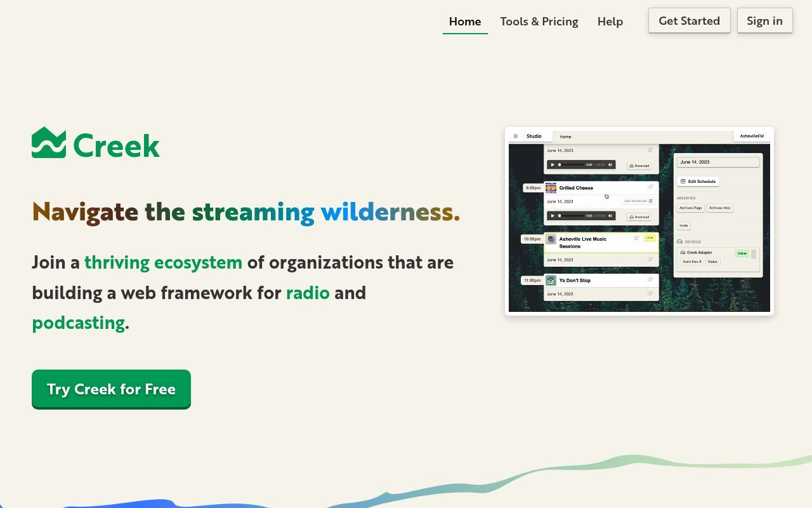Click Try Creek for Free button
Image resolution: width=812 pixels, height=508 pixels.
point(111,389)
